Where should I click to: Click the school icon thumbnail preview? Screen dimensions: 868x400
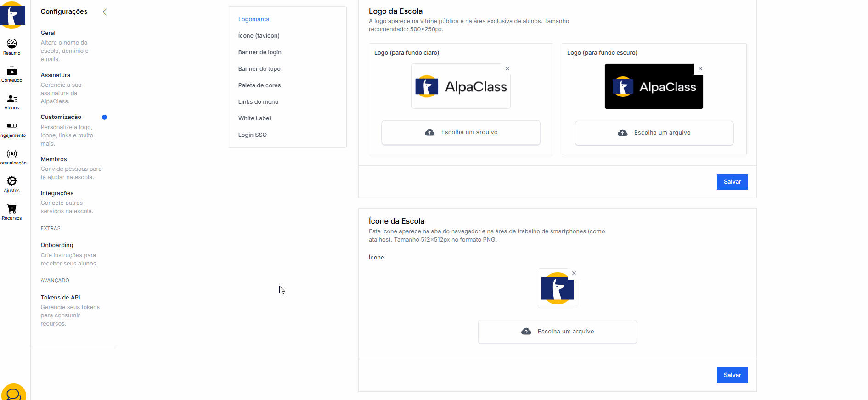click(x=557, y=288)
